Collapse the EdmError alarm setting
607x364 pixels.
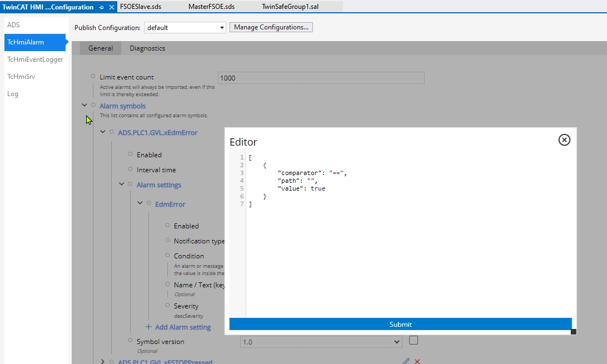click(x=140, y=203)
